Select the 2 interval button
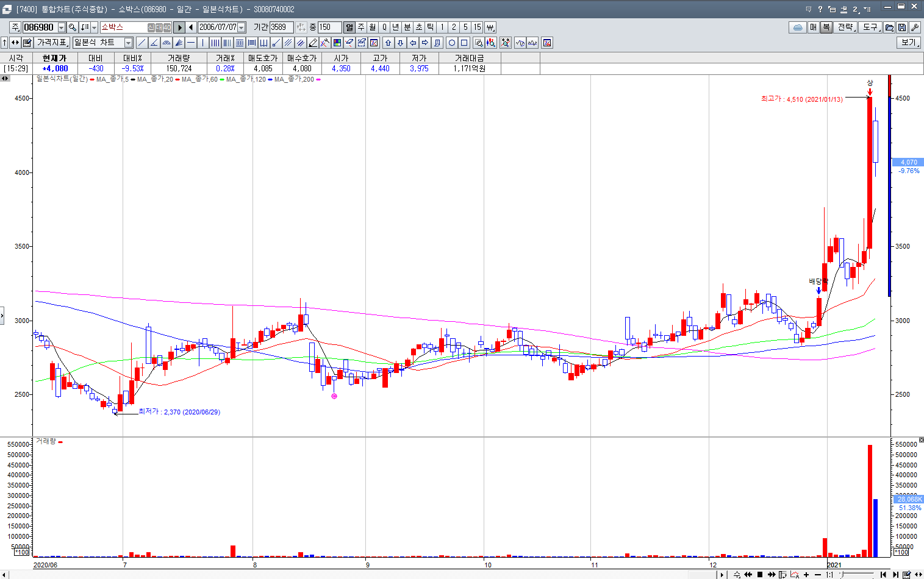Screen dimensions: 924x579 point(454,27)
